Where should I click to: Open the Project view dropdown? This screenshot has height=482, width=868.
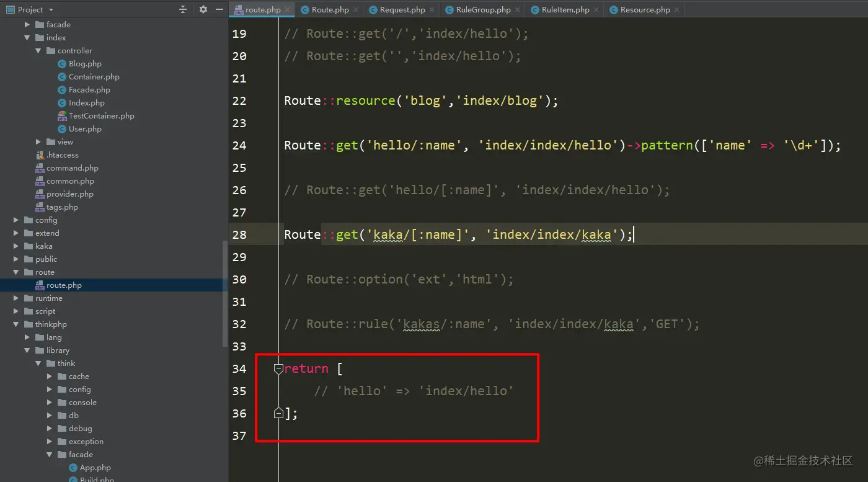(51, 9)
